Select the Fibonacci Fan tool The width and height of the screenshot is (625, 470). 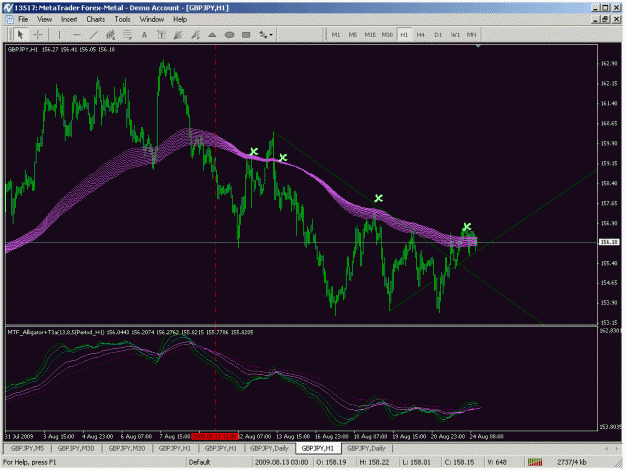pos(178,35)
